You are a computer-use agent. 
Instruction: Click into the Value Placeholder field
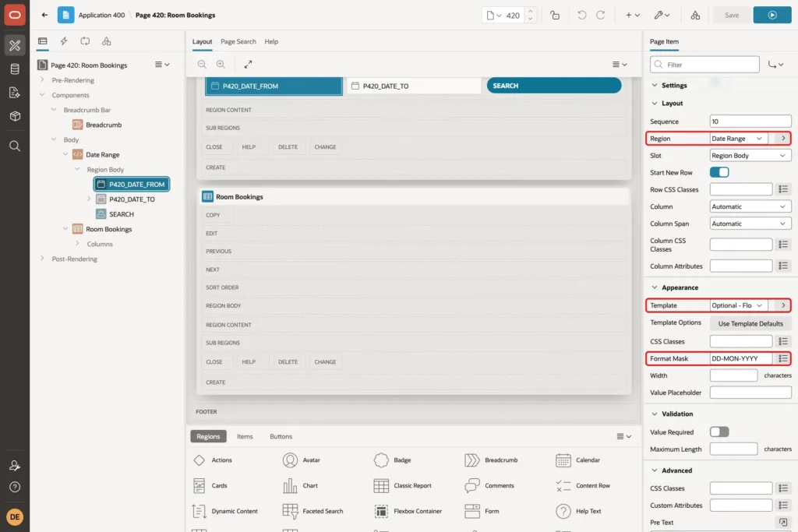(750, 393)
